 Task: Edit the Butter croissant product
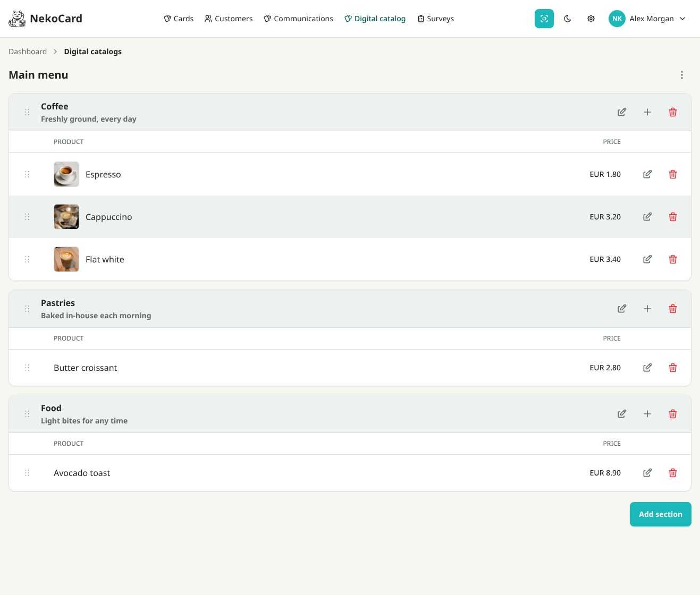pyautogui.click(x=647, y=368)
